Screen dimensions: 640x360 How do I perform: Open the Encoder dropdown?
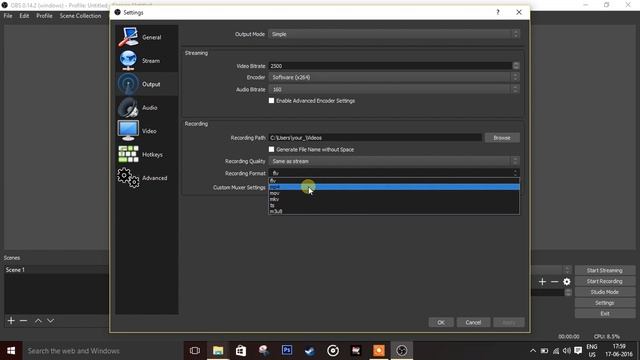point(394,77)
